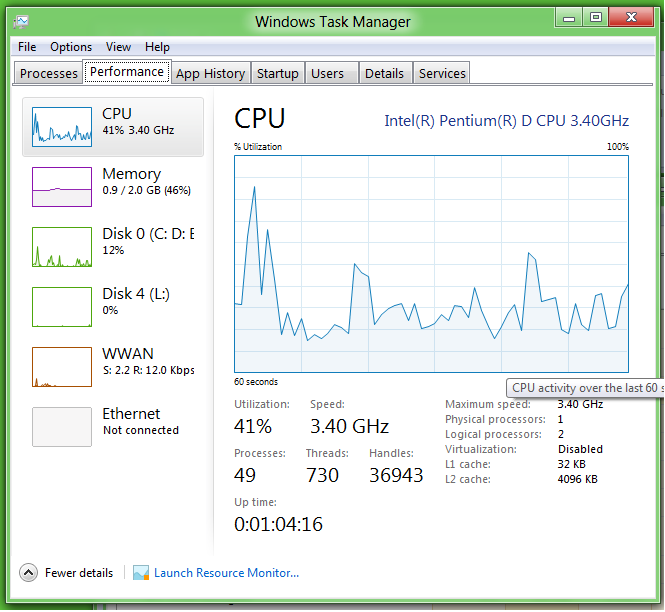
Task: Open the View menu
Action: tap(118, 47)
